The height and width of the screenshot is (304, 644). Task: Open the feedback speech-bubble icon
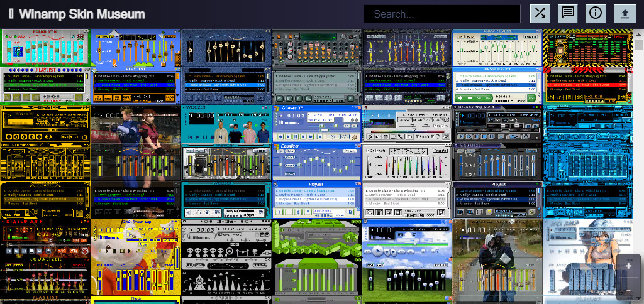pos(568,14)
